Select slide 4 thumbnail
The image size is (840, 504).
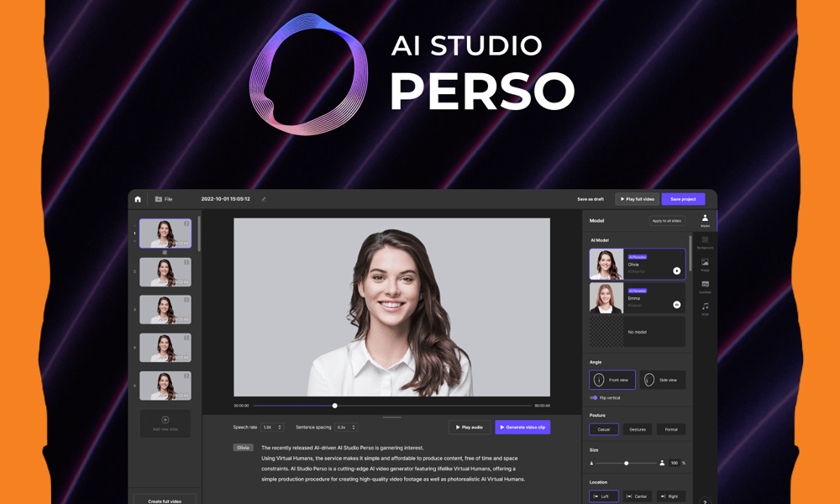tap(165, 348)
